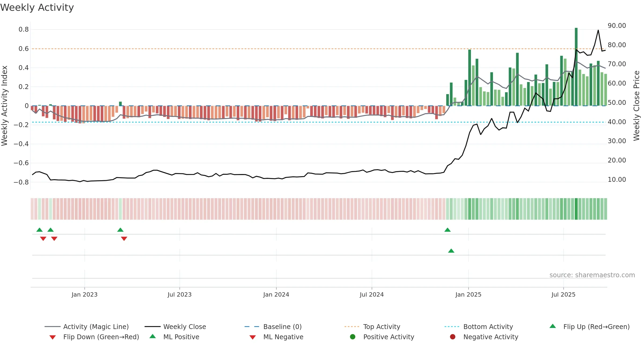Click the Weekly Activity chart title
Image resolution: width=644 pixels, height=362 pixels.
pos(37,8)
